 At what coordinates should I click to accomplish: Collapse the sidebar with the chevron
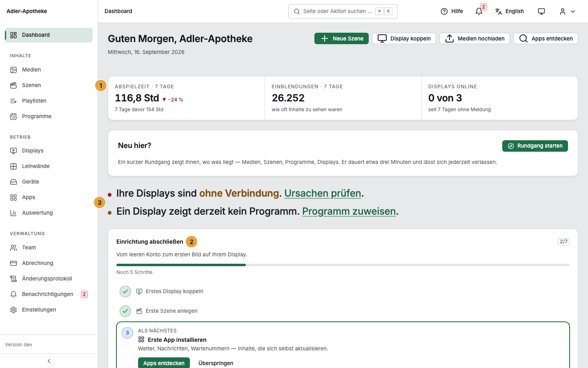click(x=49, y=361)
